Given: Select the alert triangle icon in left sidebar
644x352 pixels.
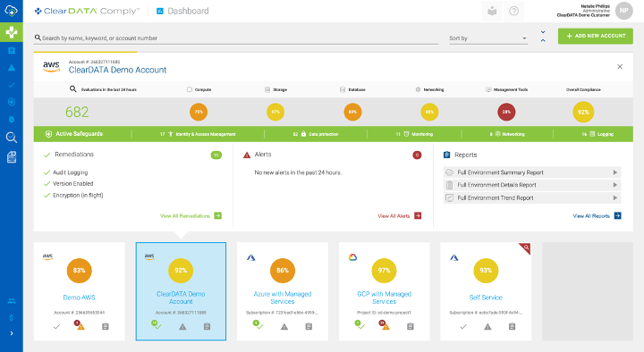Looking at the screenshot, I should pyautogui.click(x=12, y=68).
